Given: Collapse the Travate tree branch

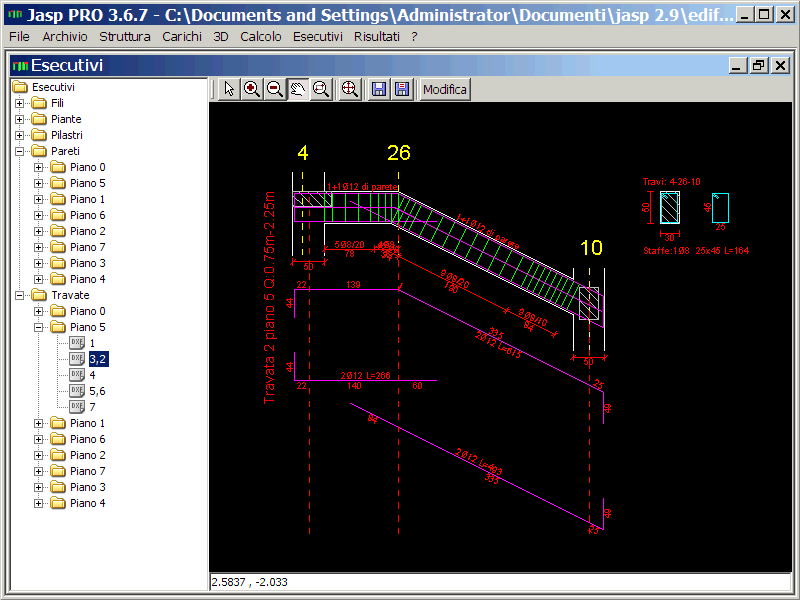Looking at the screenshot, I should coord(19,295).
